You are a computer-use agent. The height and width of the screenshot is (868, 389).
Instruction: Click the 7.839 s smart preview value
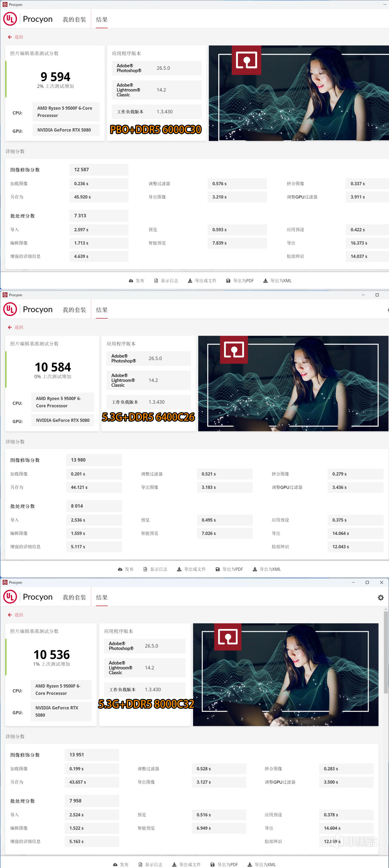point(237,243)
